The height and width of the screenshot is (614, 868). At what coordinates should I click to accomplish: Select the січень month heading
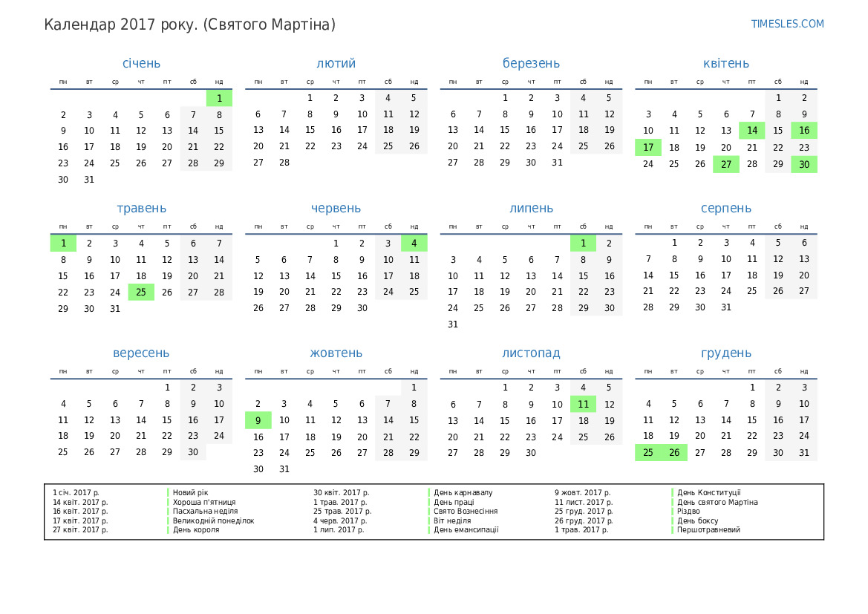coord(141,64)
